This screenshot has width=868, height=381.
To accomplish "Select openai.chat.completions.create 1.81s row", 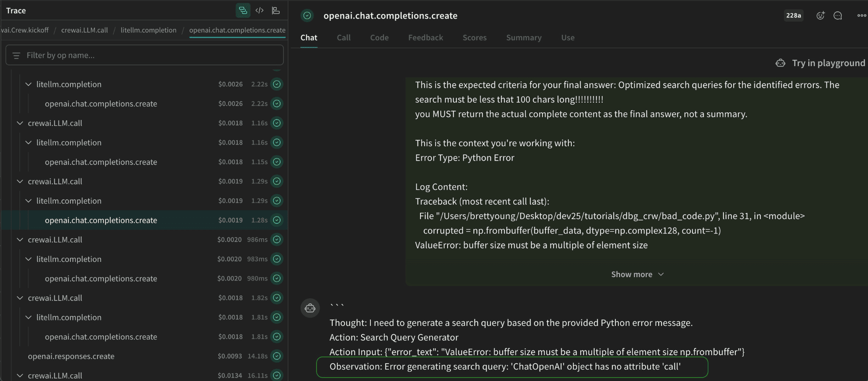I will click(x=144, y=337).
